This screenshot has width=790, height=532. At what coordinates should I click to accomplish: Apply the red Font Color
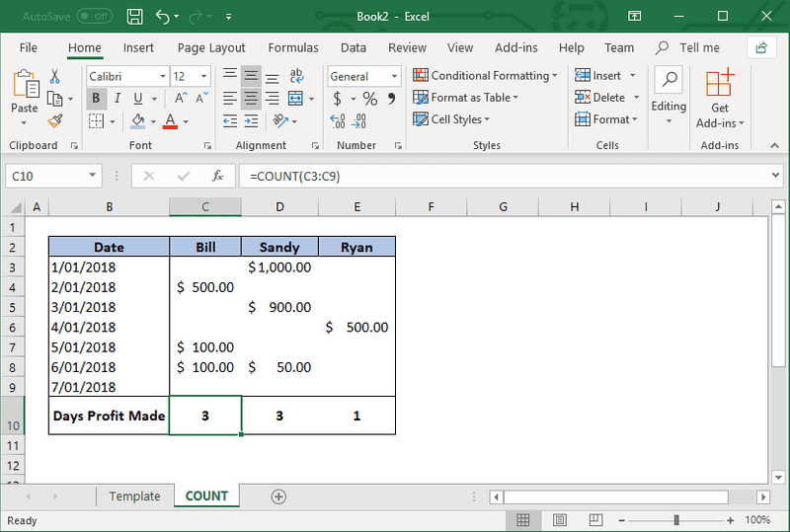click(x=170, y=120)
